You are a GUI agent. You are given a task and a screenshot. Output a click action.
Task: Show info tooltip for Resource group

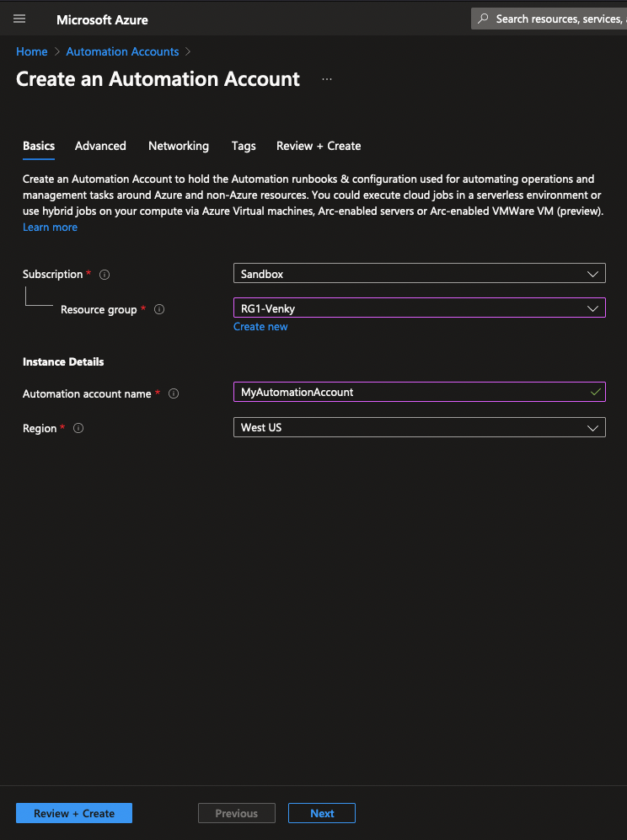pyautogui.click(x=159, y=309)
